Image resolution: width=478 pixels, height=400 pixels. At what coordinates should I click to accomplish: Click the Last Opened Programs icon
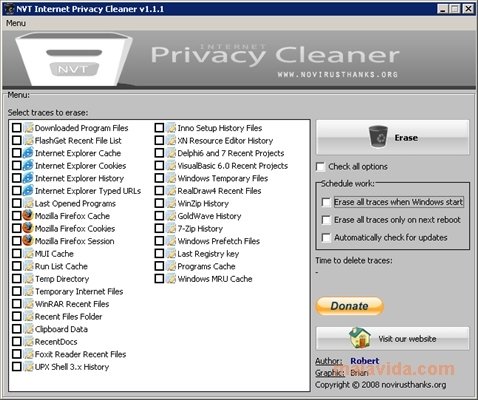point(29,203)
